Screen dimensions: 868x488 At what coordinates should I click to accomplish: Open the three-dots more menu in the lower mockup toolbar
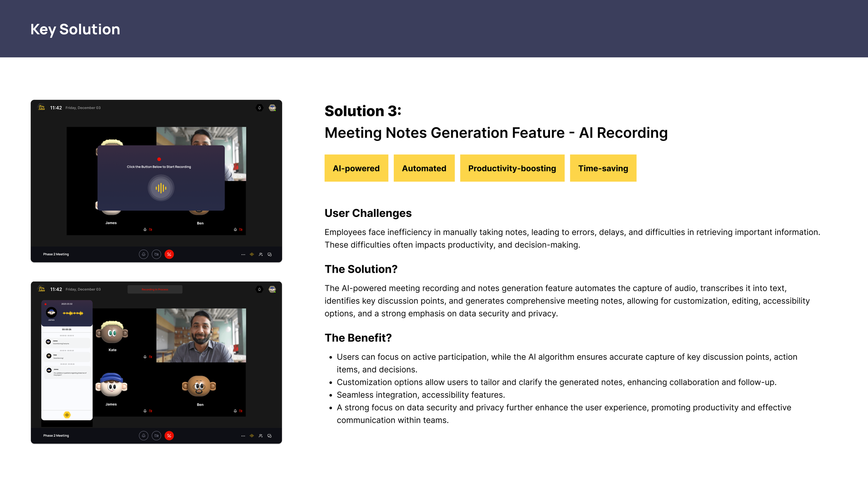[243, 436]
